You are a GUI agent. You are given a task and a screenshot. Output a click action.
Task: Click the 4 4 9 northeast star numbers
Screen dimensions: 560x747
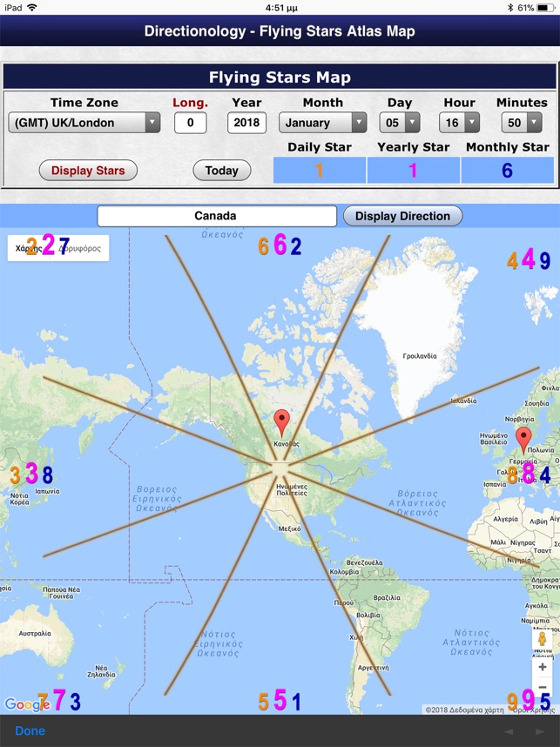click(529, 259)
